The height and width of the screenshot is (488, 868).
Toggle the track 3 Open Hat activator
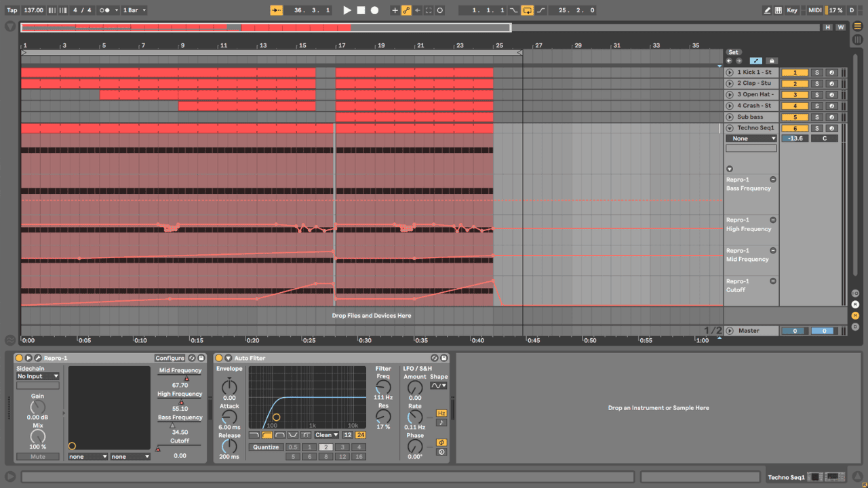click(x=795, y=95)
